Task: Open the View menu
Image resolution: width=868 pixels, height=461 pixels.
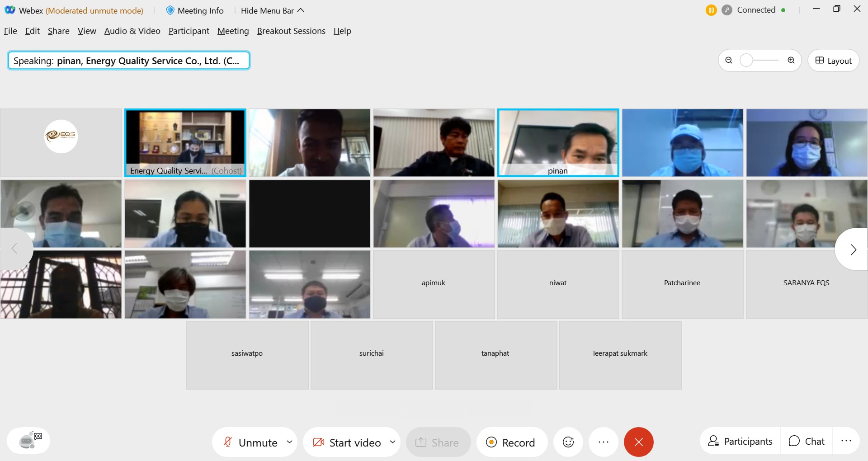Action: pyautogui.click(x=87, y=31)
